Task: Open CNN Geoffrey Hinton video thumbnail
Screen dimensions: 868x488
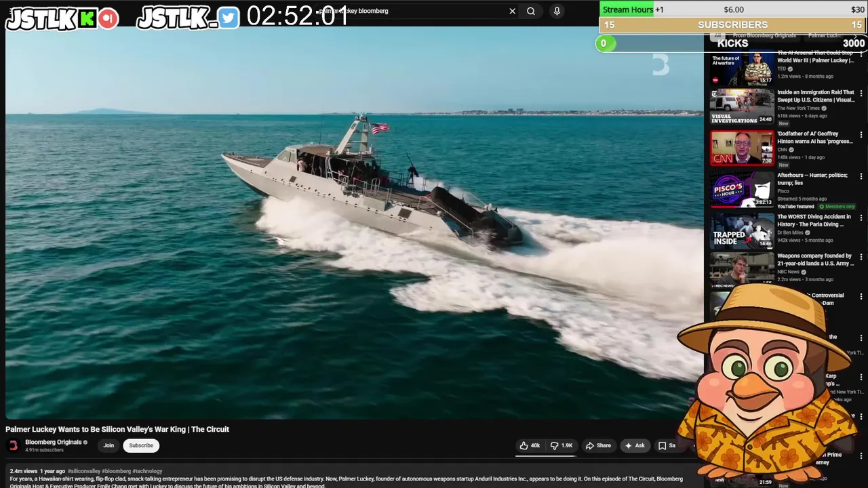Action: [742, 148]
